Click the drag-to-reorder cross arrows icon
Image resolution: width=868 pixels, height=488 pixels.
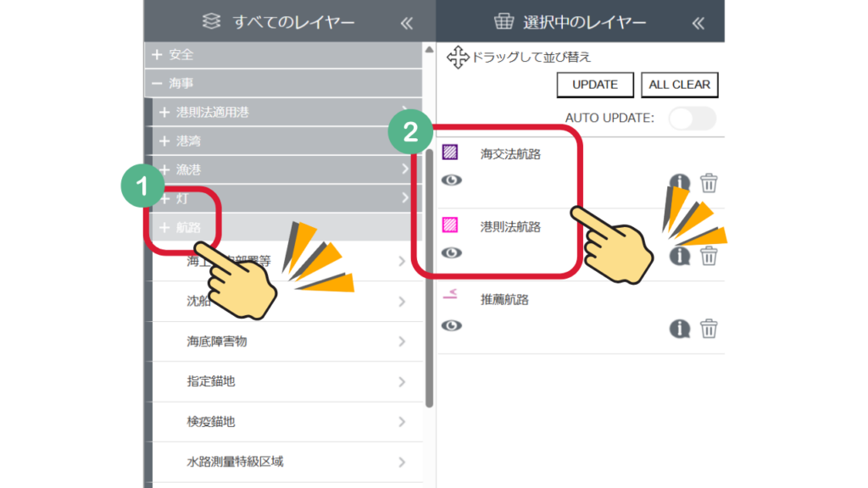click(x=458, y=58)
